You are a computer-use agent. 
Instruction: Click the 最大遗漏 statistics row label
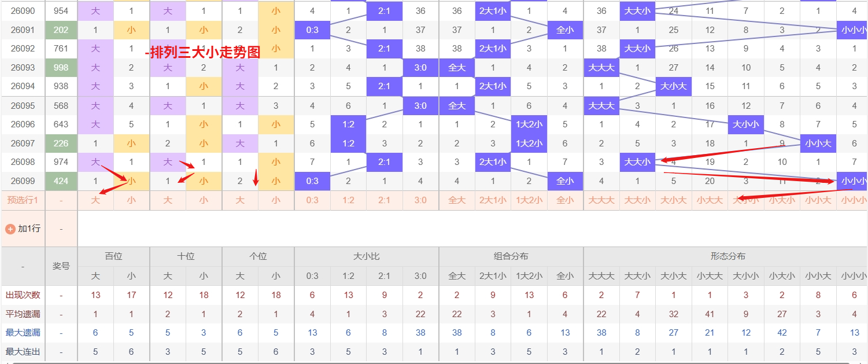[x=23, y=333]
